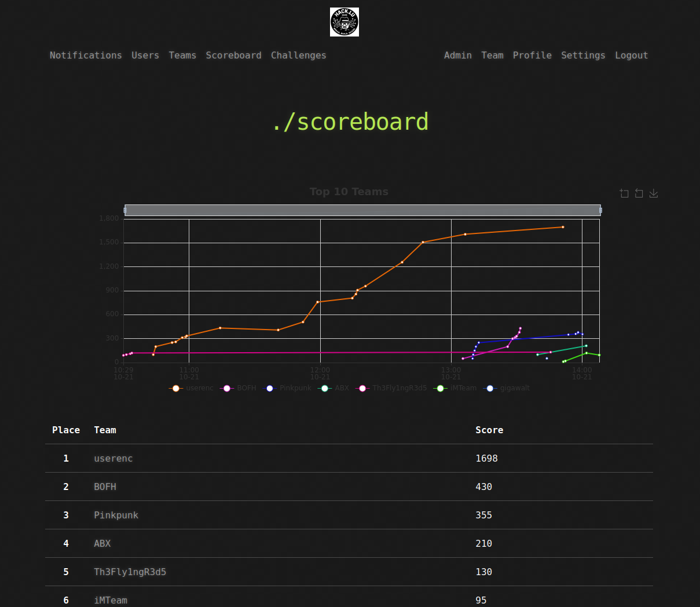Click the score 1698 cell
Image resolution: width=700 pixels, height=607 pixels.
[487, 458]
